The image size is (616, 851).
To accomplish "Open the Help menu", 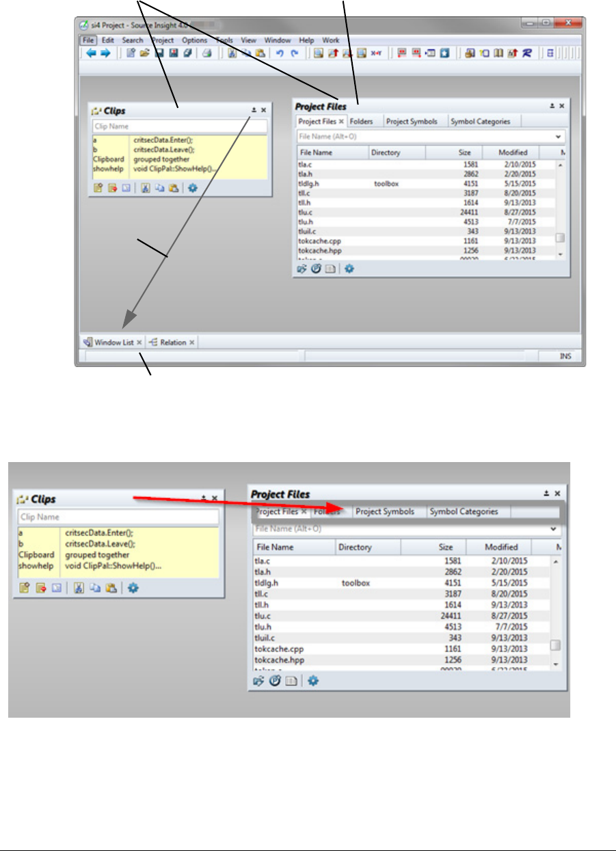I will tap(306, 40).
